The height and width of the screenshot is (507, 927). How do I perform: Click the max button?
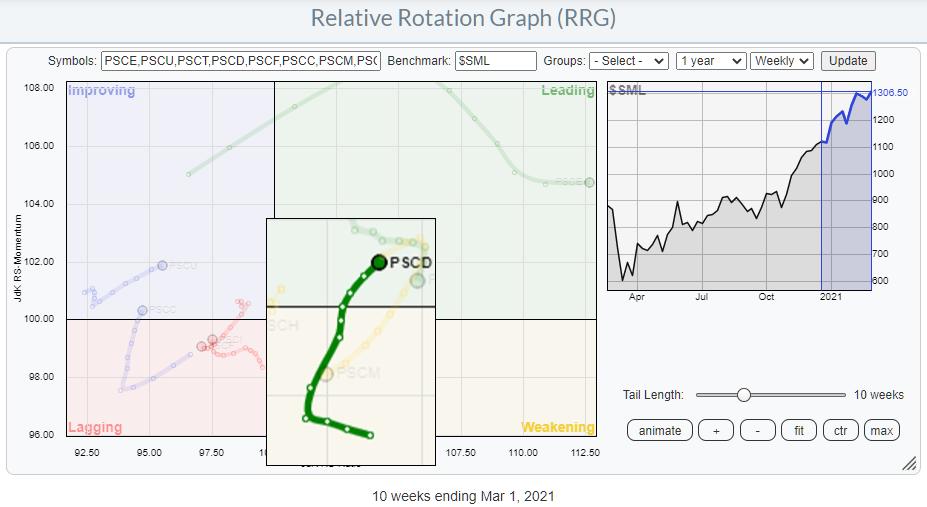pyautogui.click(x=881, y=431)
